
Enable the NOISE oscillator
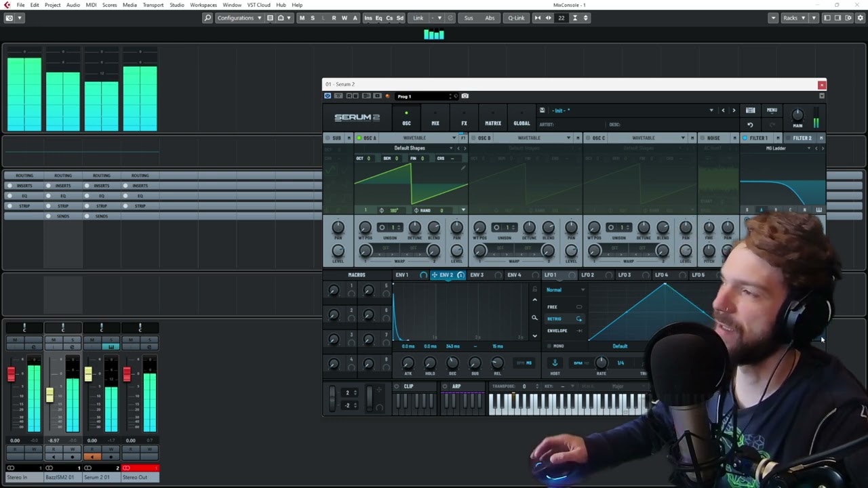703,138
